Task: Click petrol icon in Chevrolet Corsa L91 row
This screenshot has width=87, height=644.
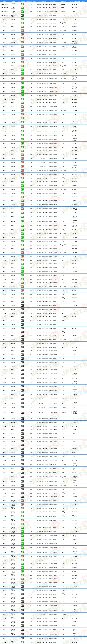Action: [x=22, y=12]
